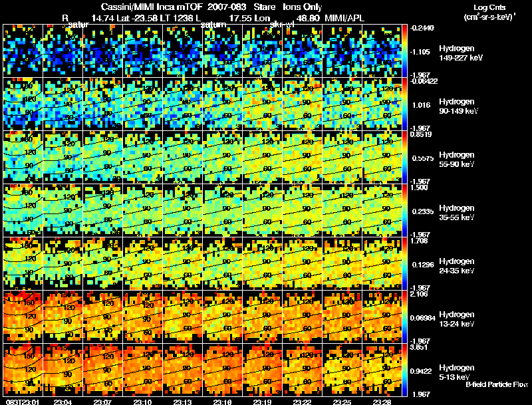Click the -0.06422 colorbar value
Image resolution: width=532 pixels, height=405 pixels.
[424, 81]
